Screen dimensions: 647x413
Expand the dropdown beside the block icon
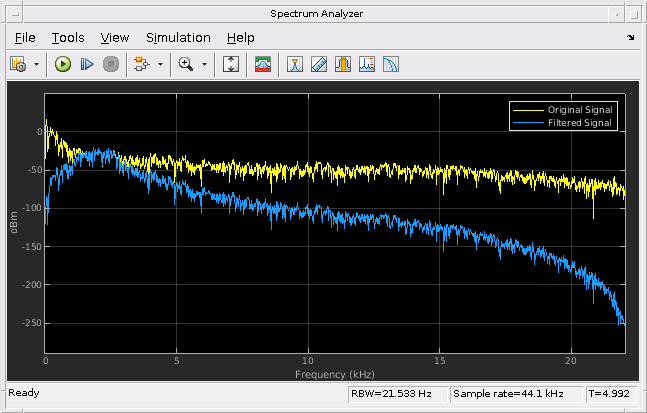(x=160, y=64)
